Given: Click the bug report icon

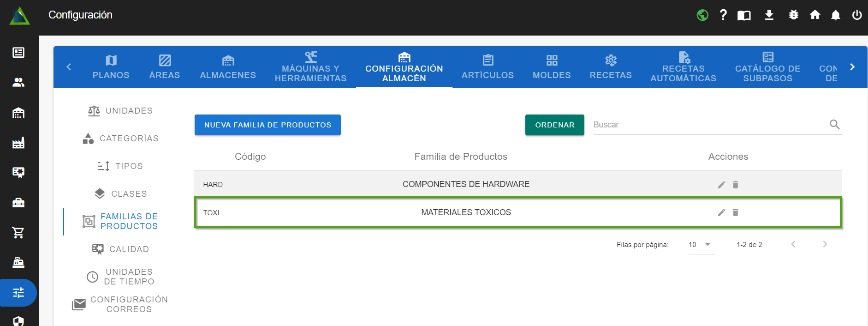Looking at the screenshot, I should [x=793, y=15].
